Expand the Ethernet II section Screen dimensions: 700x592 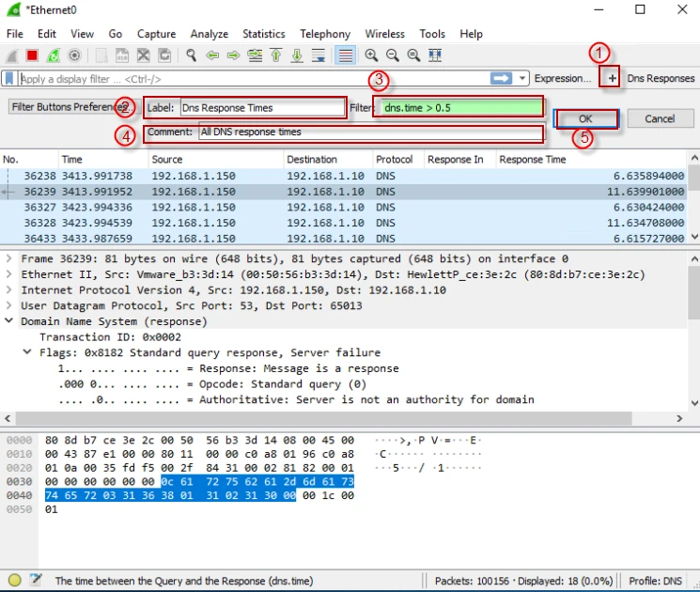tap(9, 274)
